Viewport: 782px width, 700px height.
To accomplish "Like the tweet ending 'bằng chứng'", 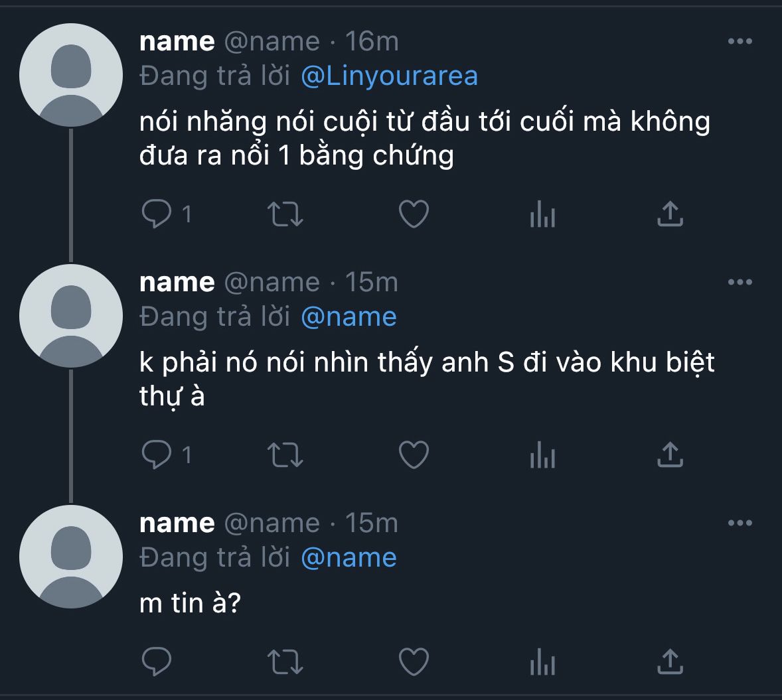I will [414, 214].
